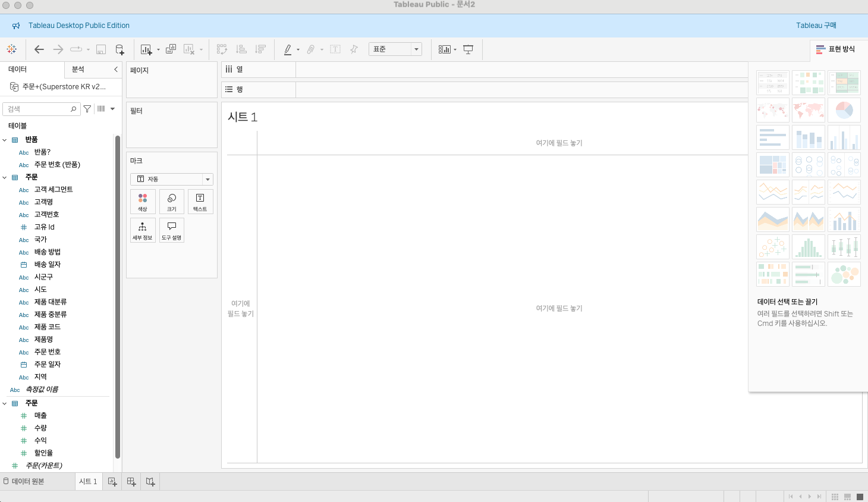This screenshot has width=868, height=502.
Task: Collapse the 주문 table above 고객 세그먼트
Action: click(x=5, y=177)
